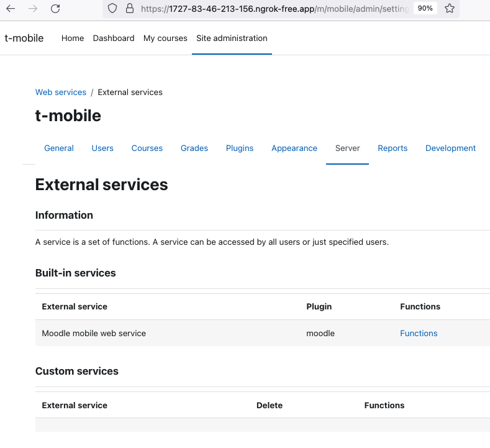Follow the Web services breadcrumb link
Screen dimensions: 490x448
[61, 92]
